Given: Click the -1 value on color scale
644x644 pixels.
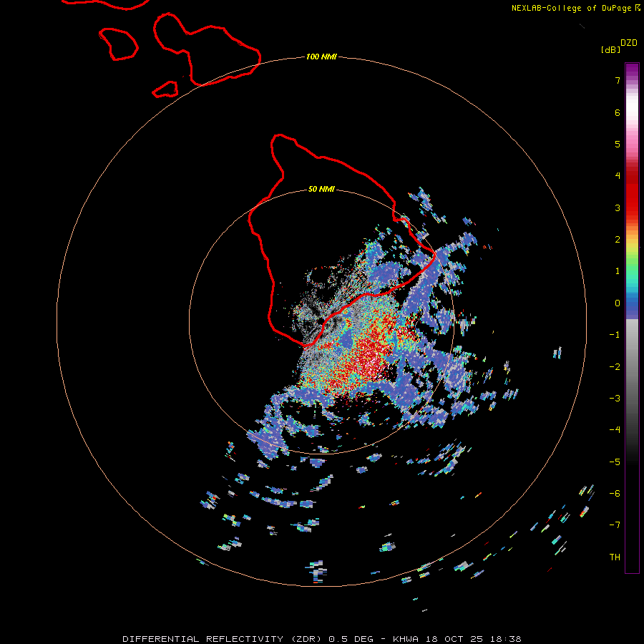Looking at the screenshot, I should (615, 335).
